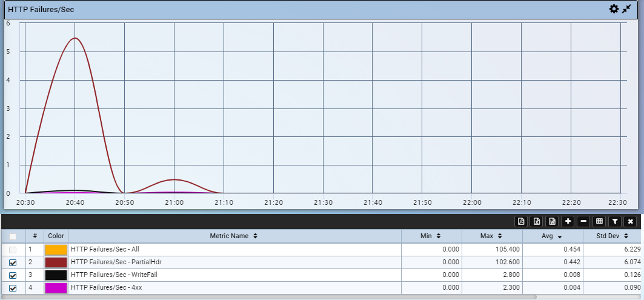The height and width of the screenshot is (300, 644).
Task: Click the 20:40 time axis label
Action: [x=75, y=202]
